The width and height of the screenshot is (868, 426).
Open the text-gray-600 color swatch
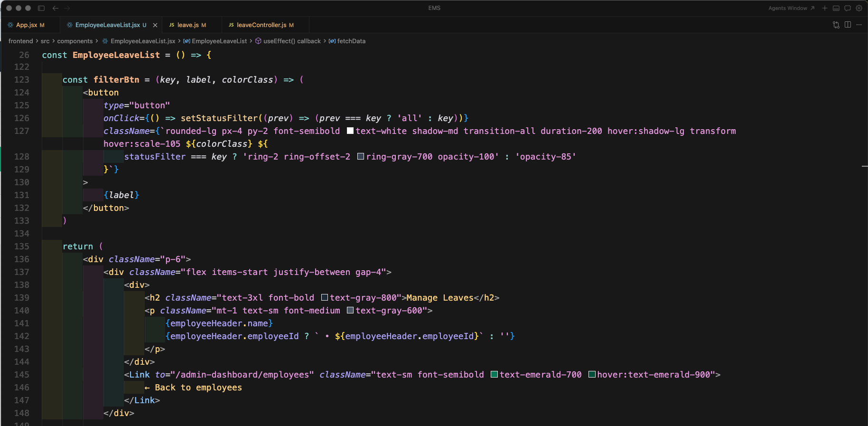[350, 310]
